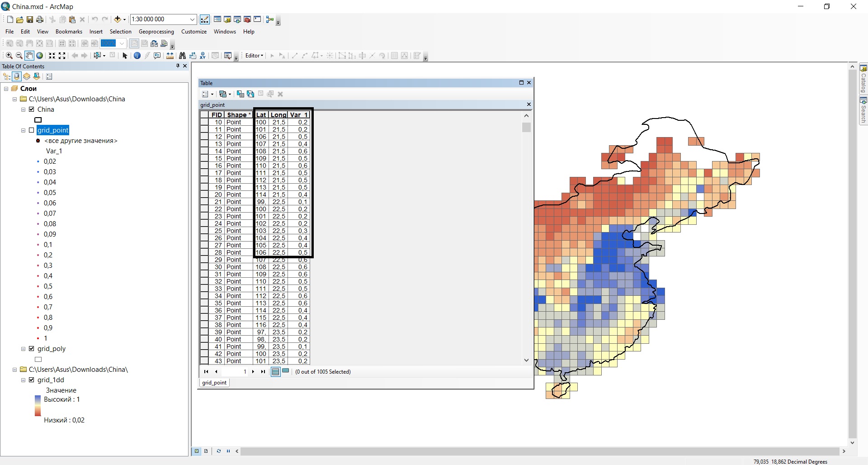The height and width of the screenshot is (465, 868).
Task: Click the Add Data button
Action: point(118,19)
